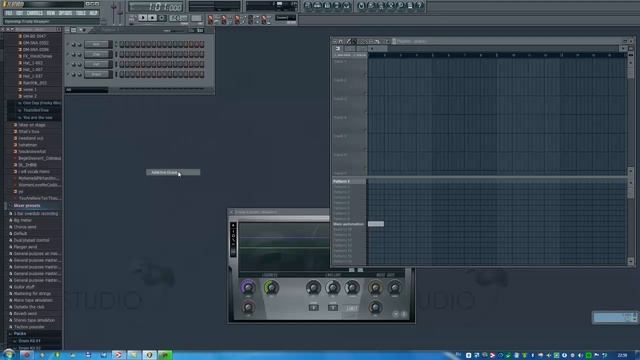Open the CHANNELS menu
Image resolution: width=640 pixels, height=360 pixels.
click(x=35, y=13)
